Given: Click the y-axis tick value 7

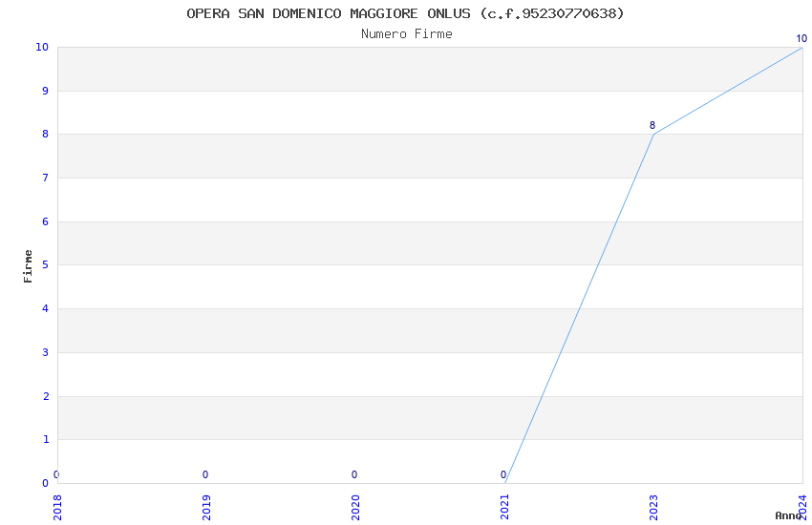Looking at the screenshot, I should 46,178.
